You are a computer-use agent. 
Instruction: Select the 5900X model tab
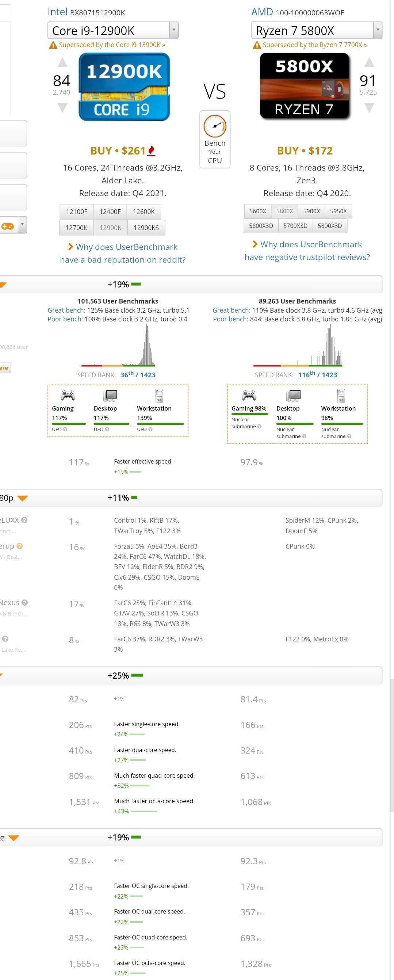311,211
